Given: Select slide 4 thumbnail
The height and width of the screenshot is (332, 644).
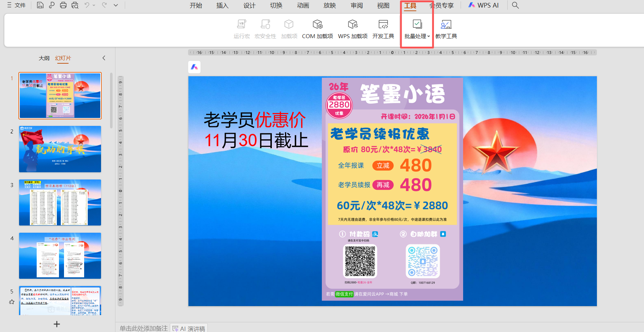Looking at the screenshot, I should (60, 256).
